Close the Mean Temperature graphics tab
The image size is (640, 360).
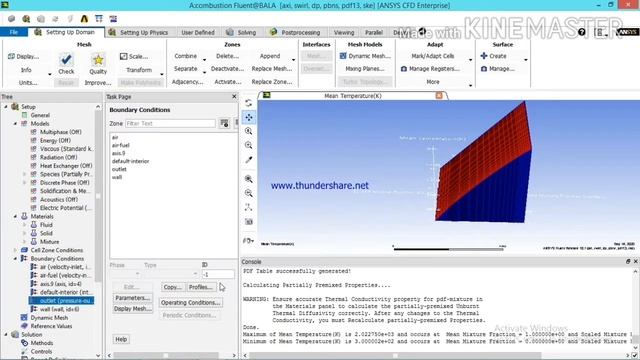point(439,96)
